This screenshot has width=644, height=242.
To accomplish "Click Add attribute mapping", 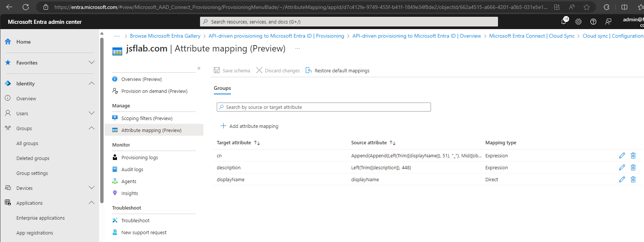I will pos(249,126).
